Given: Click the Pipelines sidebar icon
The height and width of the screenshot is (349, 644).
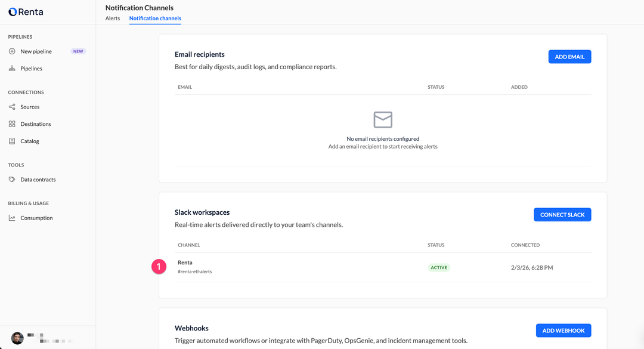Looking at the screenshot, I should (12, 69).
